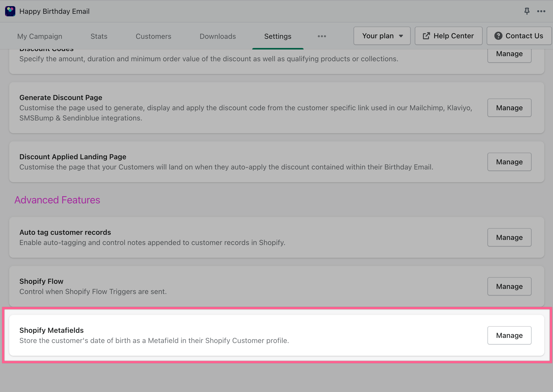The width and height of the screenshot is (553, 392).
Task: Open the header three-dot more menu
Action: [x=541, y=11]
